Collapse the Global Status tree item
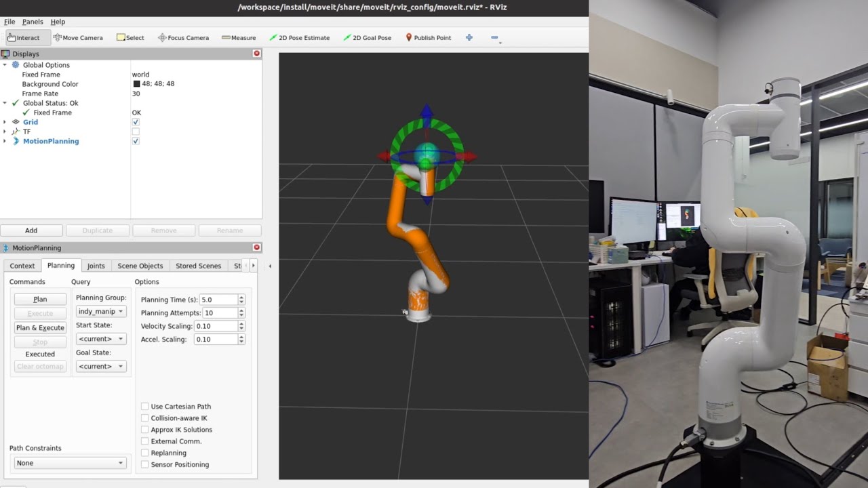This screenshot has width=868, height=488. coord(5,103)
